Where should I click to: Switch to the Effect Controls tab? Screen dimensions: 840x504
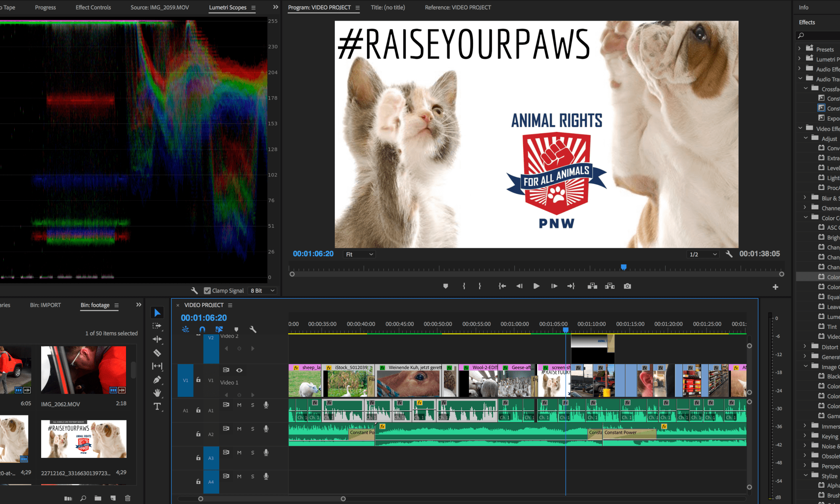93,8
